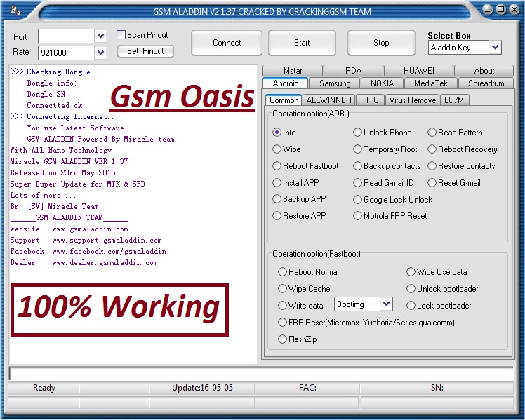Screen dimensions: 525x420
Task: Switch to the Samsung tab
Action: [x=335, y=83]
